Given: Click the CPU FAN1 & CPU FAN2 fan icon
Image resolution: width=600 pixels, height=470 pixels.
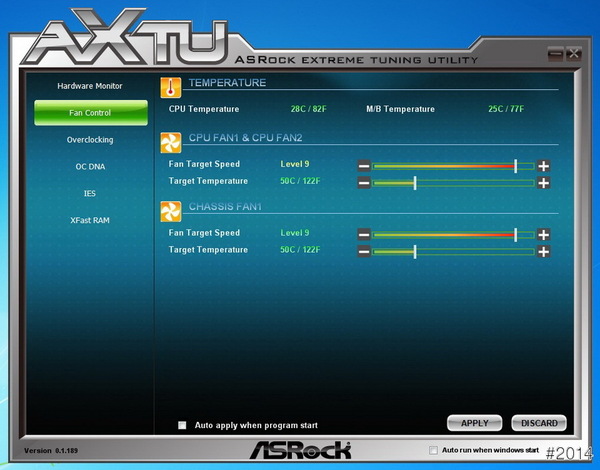Looking at the screenshot, I should pos(171,143).
